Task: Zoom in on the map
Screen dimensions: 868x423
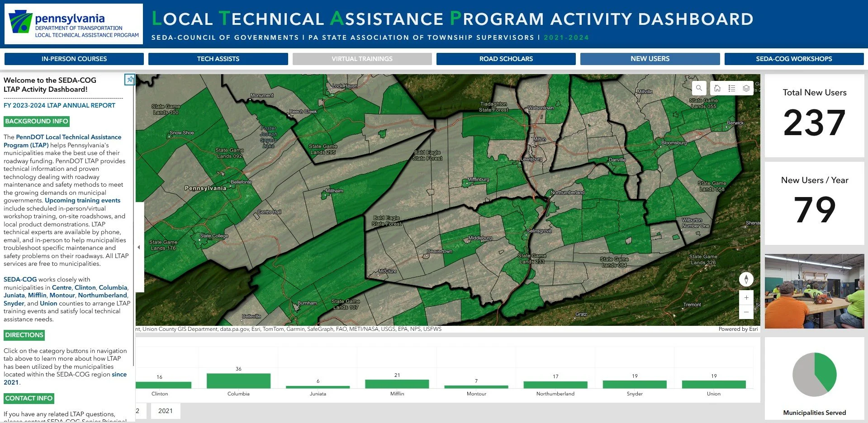Action: pyautogui.click(x=746, y=297)
